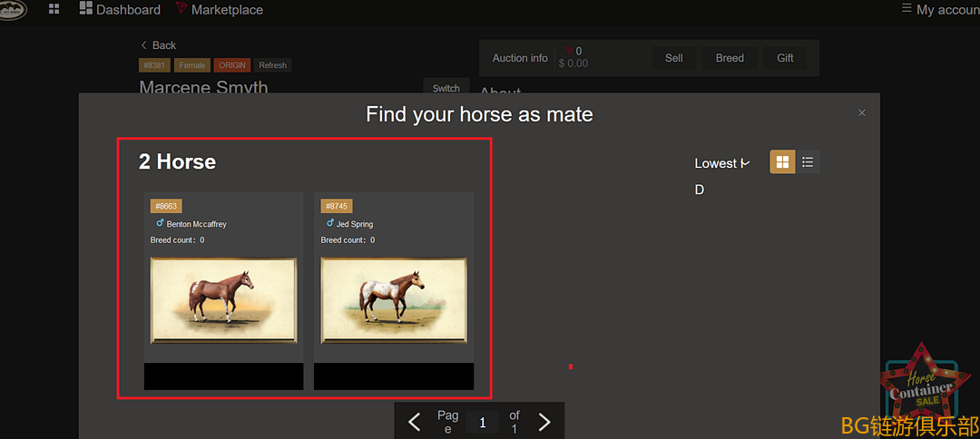
Task: Open the Lowest sort dropdown
Action: [x=722, y=163]
